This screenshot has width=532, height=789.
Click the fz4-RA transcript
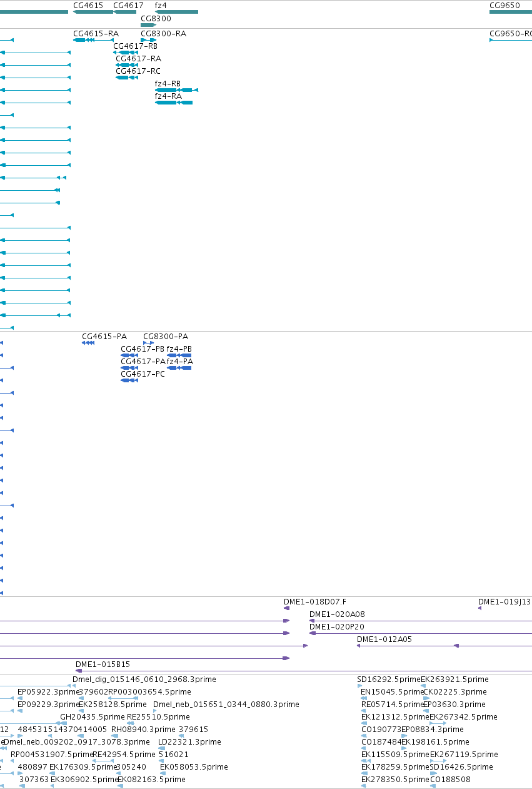click(174, 103)
